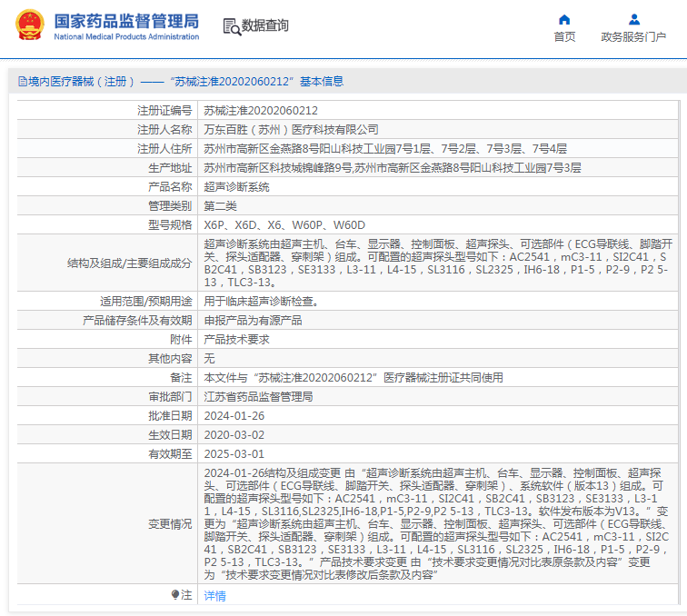Screen dimensions: 687x616
Task: Click 申报产品为有源产品 text
Action: (253, 321)
